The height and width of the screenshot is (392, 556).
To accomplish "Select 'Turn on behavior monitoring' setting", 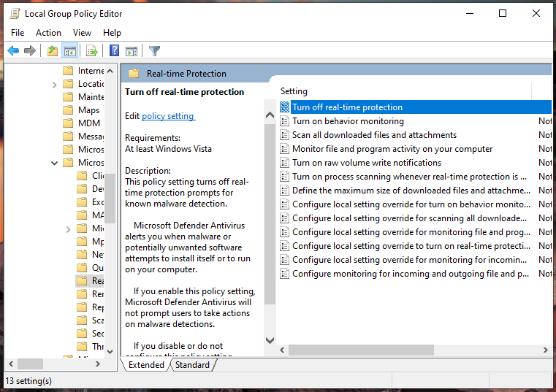I will pos(348,121).
